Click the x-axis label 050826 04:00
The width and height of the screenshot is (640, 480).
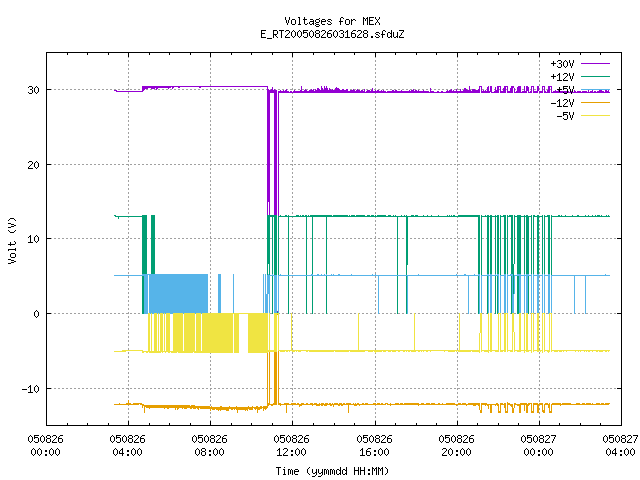127,445
